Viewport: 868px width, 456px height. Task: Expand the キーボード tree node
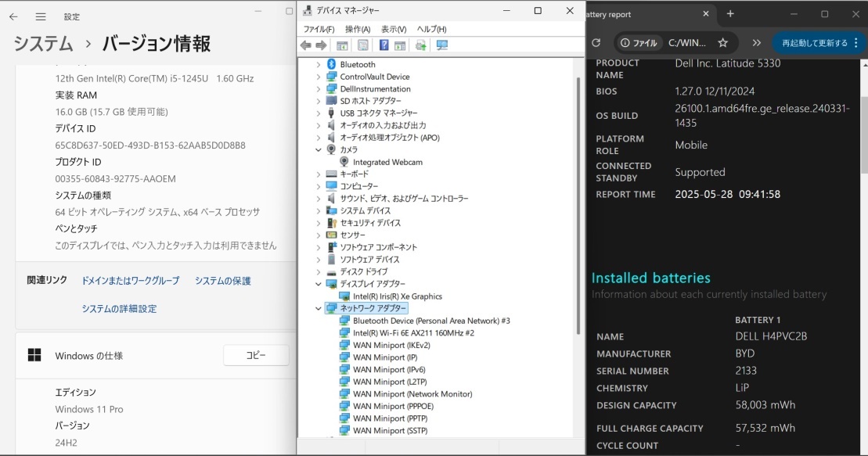(x=319, y=174)
